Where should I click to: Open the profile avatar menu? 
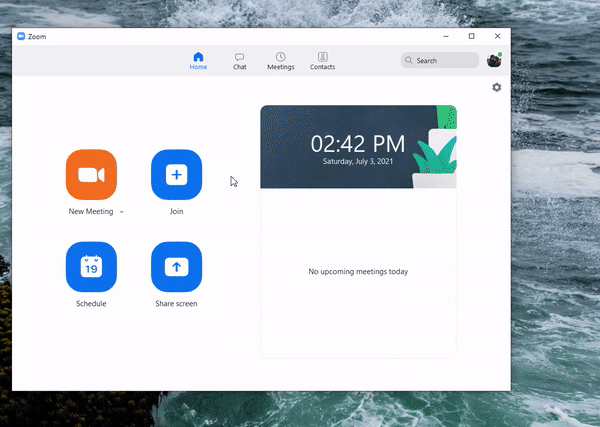point(494,60)
